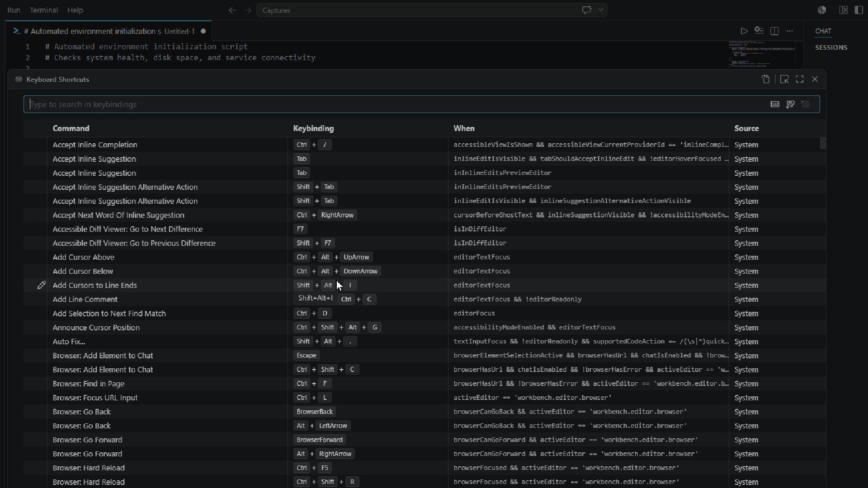Click the Copilot status icon in title bar
This screenshot has height=488, width=868.
[822, 10]
